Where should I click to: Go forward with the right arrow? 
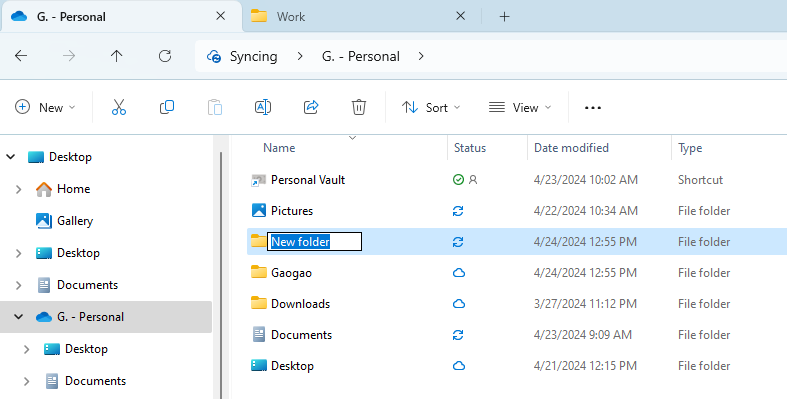click(69, 56)
